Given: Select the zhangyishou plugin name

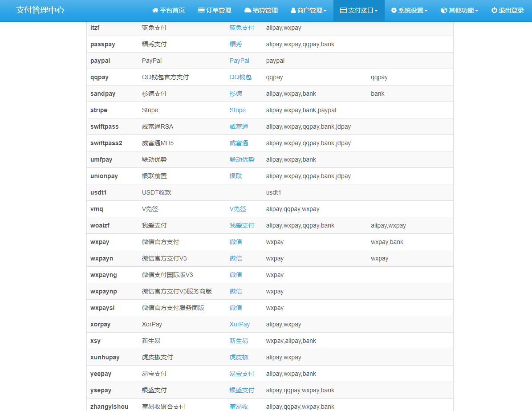Looking at the screenshot, I should 109,407.
